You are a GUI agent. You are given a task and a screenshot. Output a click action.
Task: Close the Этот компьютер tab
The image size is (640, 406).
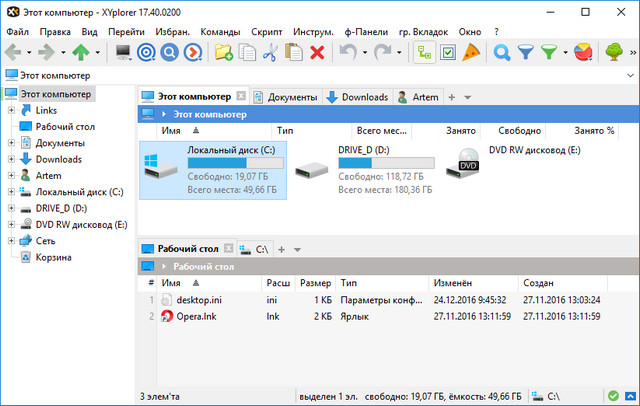tap(240, 97)
